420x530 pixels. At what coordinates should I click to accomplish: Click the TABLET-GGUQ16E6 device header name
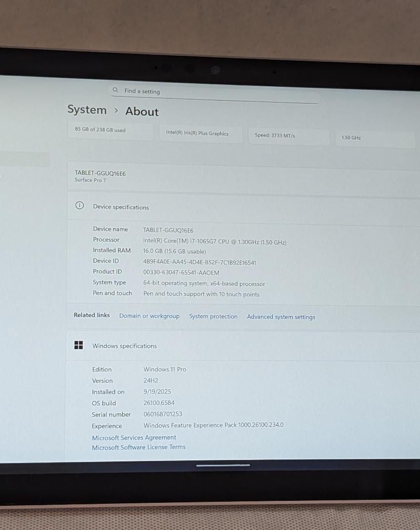(x=100, y=173)
